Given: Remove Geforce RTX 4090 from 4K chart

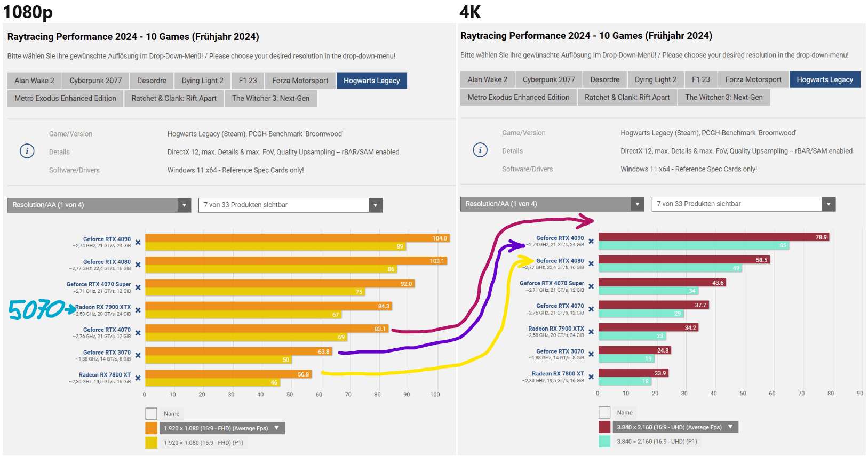Looking at the screenshot, I should (x=591, y=241).
